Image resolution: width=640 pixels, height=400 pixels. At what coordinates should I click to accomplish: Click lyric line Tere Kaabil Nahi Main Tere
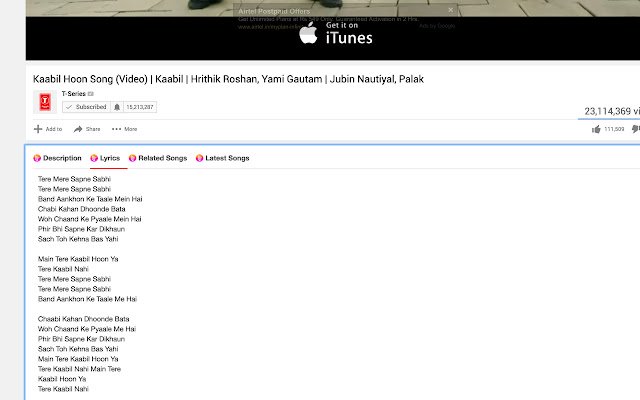click(80, 369)
